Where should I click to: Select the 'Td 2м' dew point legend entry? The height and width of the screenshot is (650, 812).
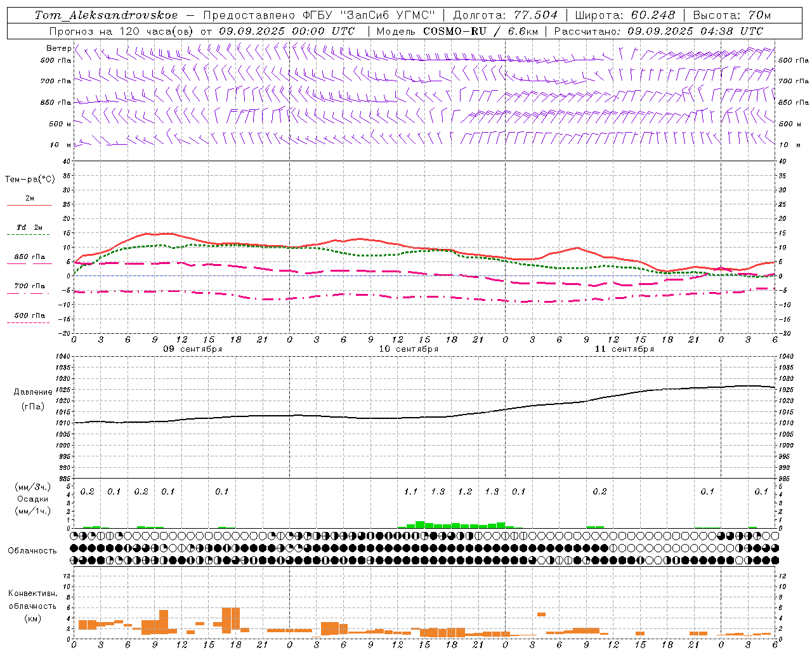tap(30, 227)
